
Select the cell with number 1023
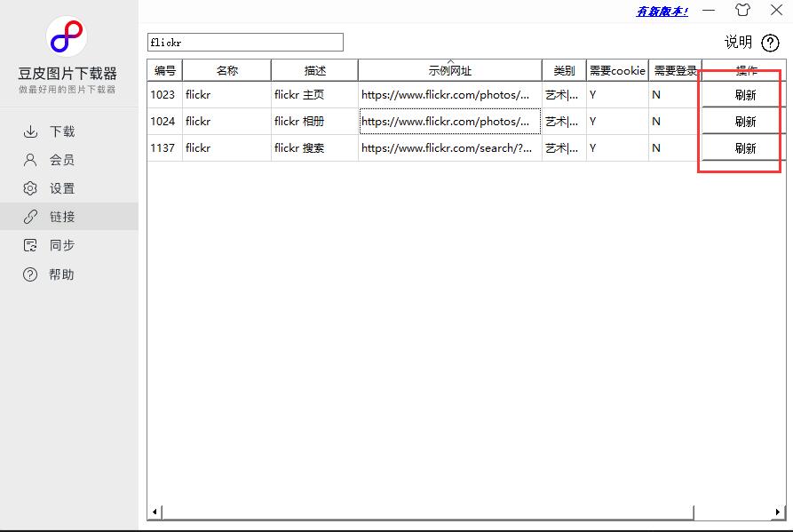point(165,94)
